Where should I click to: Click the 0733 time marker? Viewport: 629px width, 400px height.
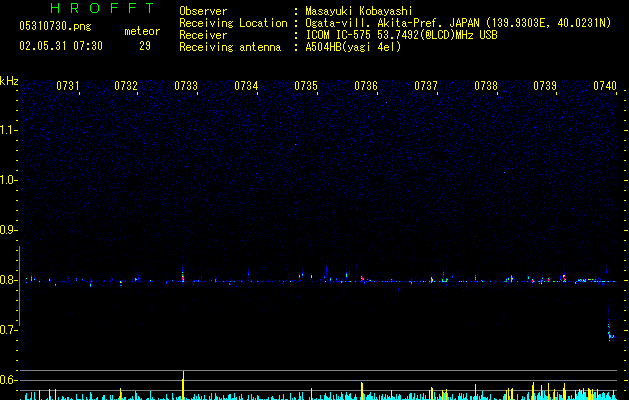[186, 86]
